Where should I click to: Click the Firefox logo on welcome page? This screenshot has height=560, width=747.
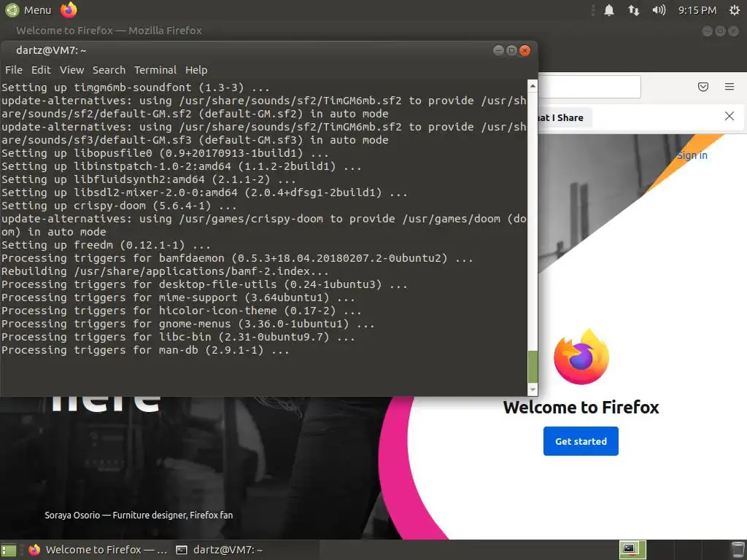pyautogui.click(x=581, y=357)
